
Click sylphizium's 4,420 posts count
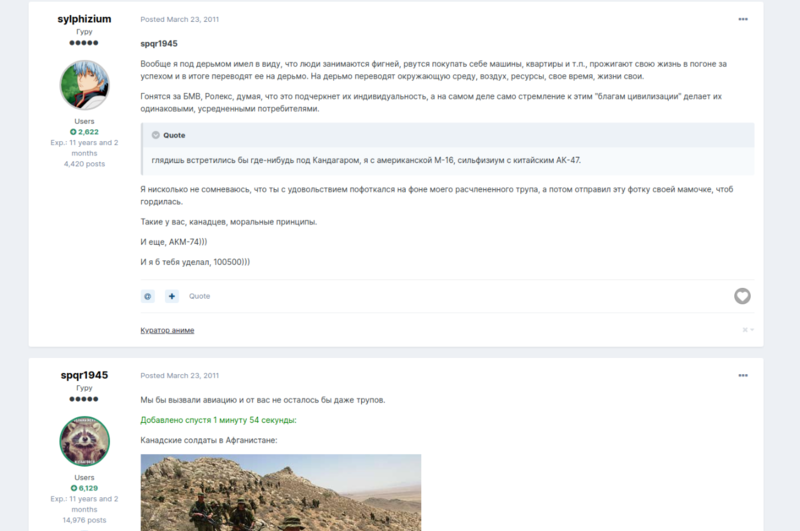click(84, 164)
